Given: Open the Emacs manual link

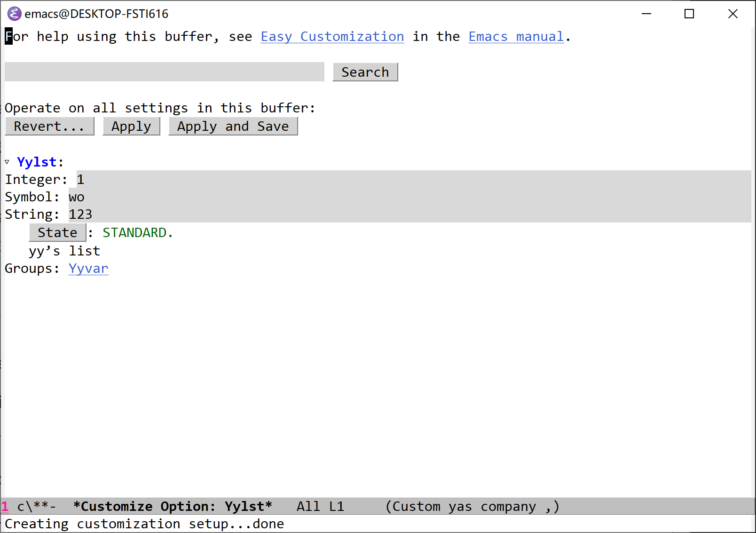Looking at the screenshot, I should click(516, 37).
